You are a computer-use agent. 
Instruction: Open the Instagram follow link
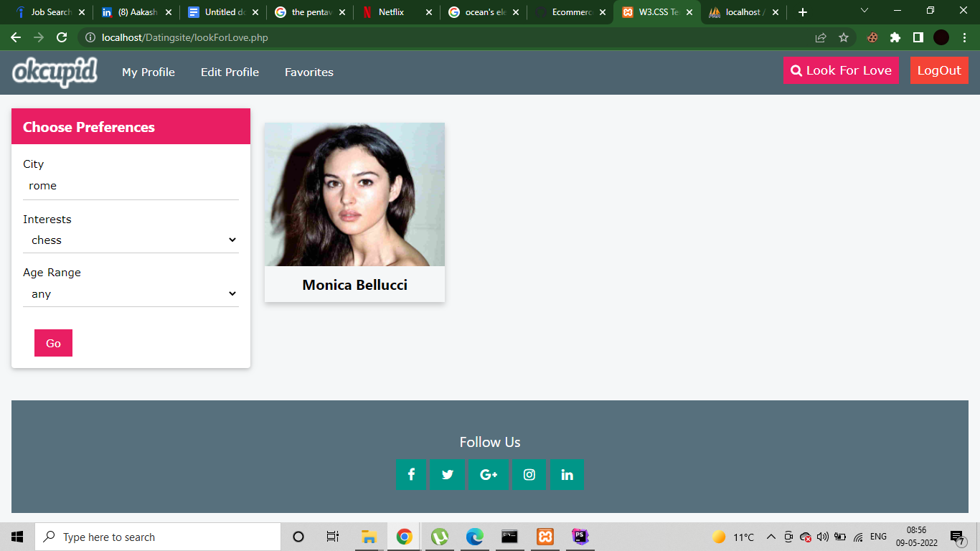(529, 474)
